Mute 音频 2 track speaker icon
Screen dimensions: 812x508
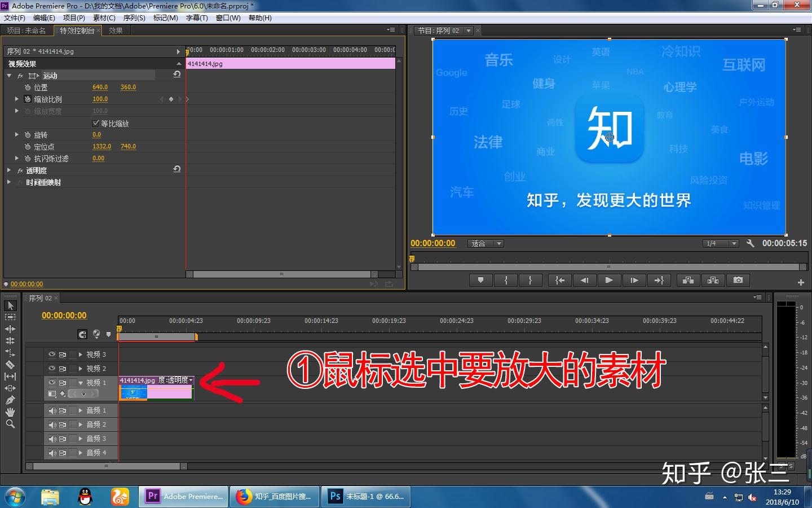52,424
